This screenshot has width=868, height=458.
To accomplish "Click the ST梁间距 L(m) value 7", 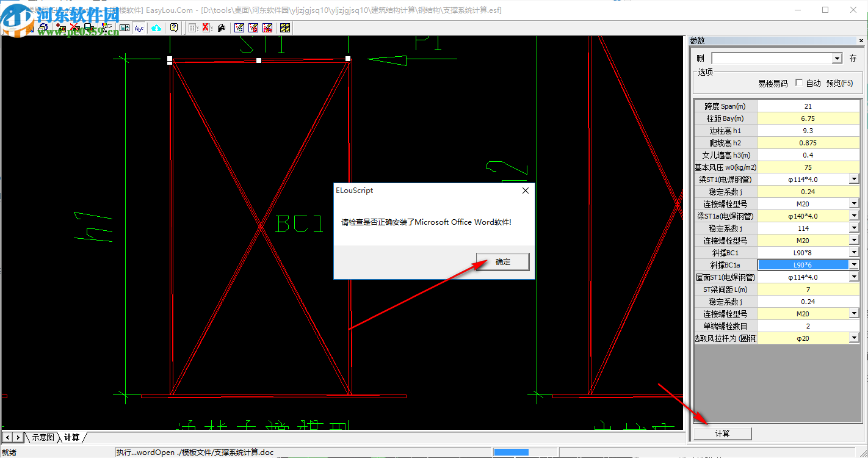I will point(808,289).
